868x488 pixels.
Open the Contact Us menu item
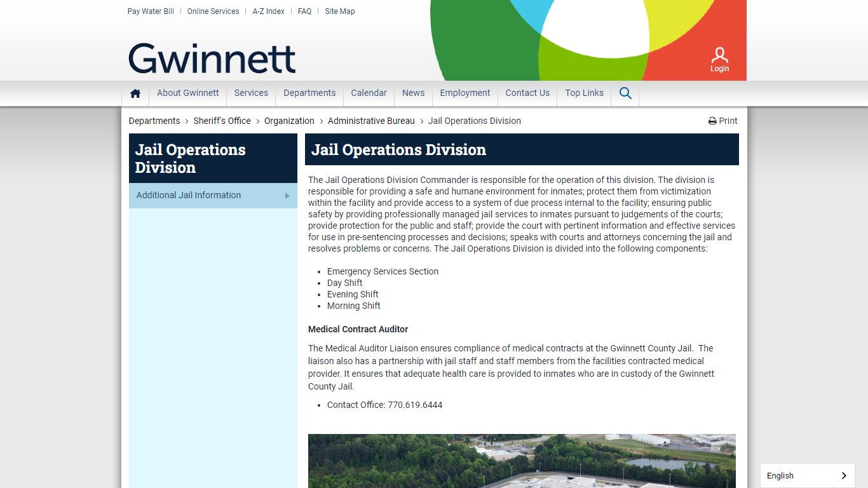527,93
